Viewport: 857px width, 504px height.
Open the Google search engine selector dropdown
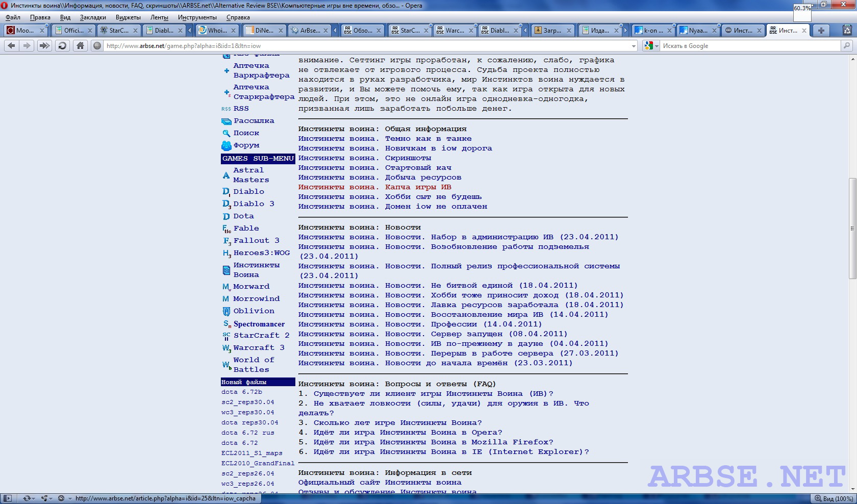[x=651, y=46]
